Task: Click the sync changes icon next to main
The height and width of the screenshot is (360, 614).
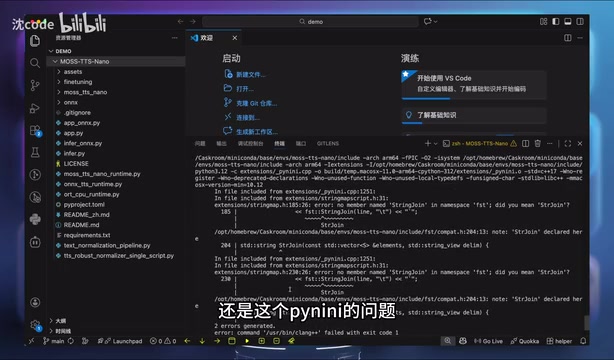Action: click(71, 341)
